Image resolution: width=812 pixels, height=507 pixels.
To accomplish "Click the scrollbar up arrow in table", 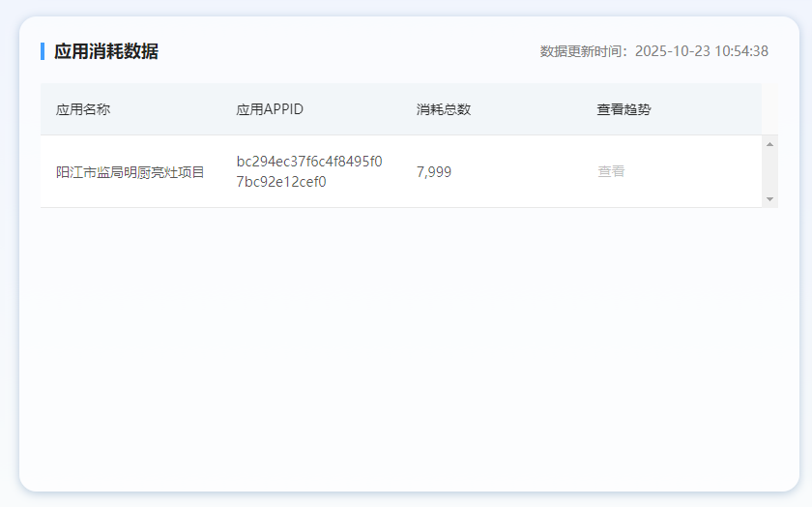I will pos(769,144).
